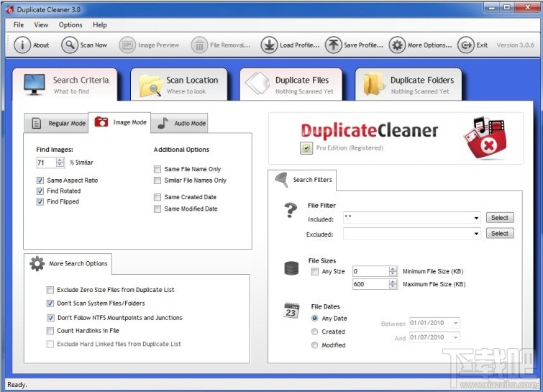Open Duplicate Files tab label
Image resolution: width=543 pixels, height=392 pixels.
302,81
